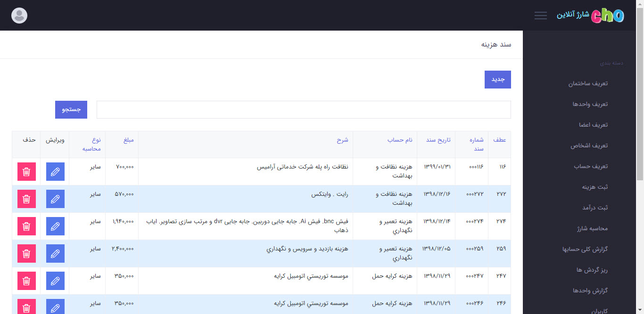Open ثبت هزینه in sidebar

point(595,187)
